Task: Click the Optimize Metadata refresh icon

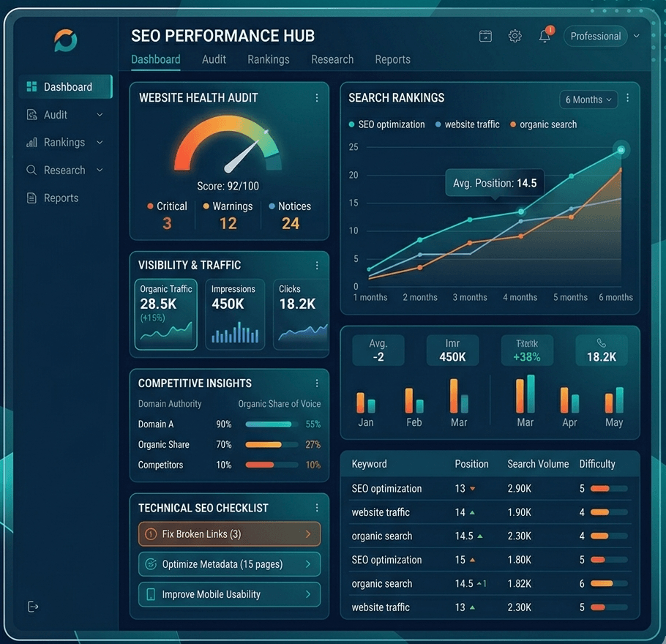Action: click(151, 564)
